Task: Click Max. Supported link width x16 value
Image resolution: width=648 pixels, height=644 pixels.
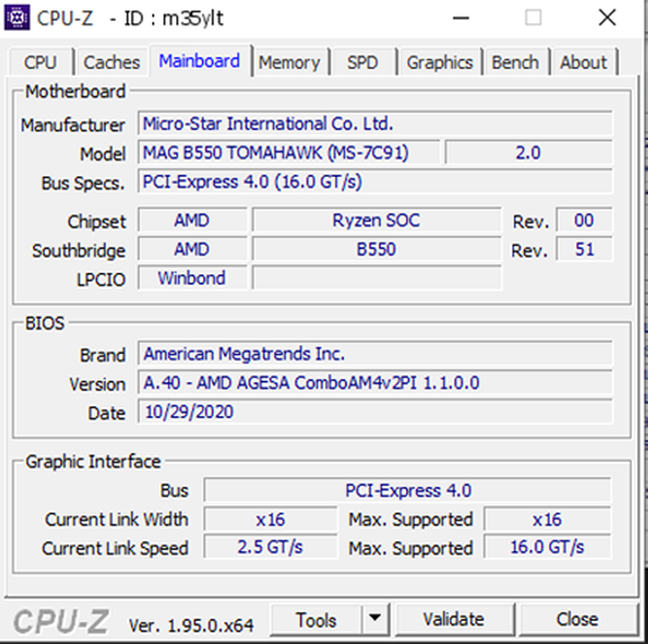Action: click(x=547, y=519)
